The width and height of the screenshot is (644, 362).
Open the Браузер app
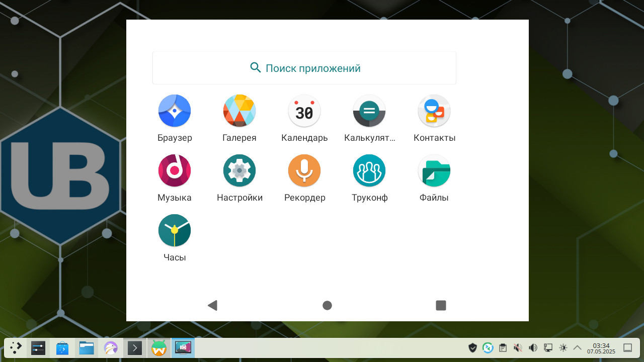175,111
